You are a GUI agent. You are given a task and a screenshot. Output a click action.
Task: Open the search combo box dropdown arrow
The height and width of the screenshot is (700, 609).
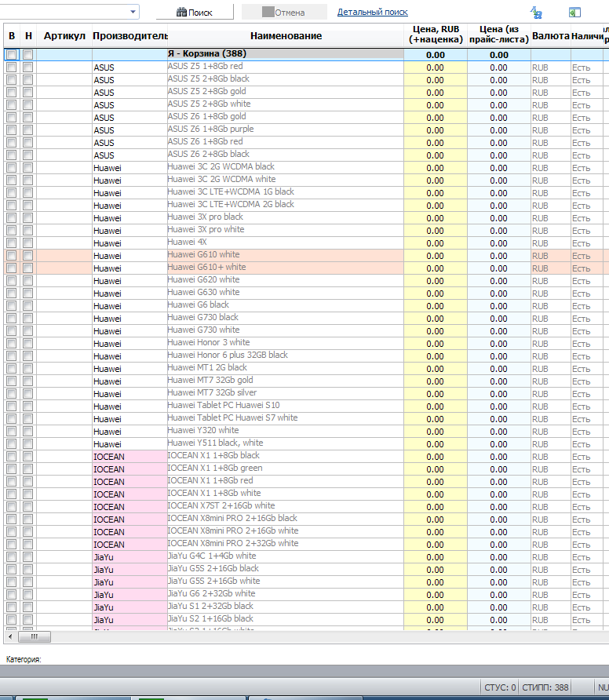(133, 12)
